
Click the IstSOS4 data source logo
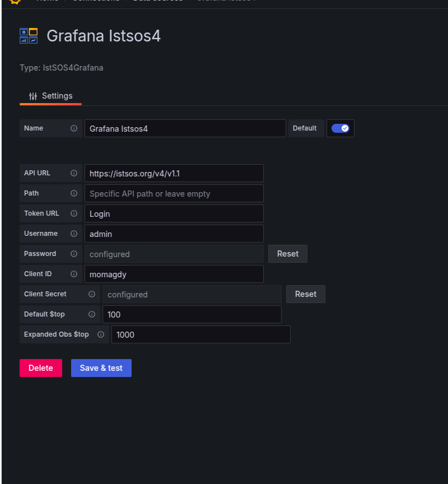click(x=29, y=36)
